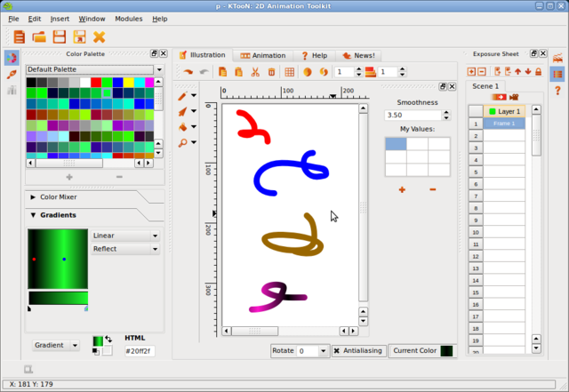569x392 pixels.
Task: Switch to the News! tab
Action: (x=358, y=55)
